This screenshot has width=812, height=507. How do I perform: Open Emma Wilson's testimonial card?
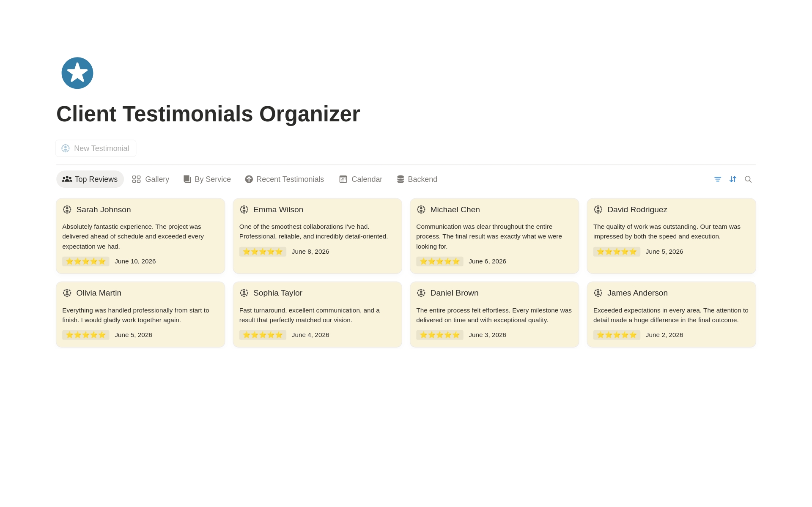pos(317,236)
